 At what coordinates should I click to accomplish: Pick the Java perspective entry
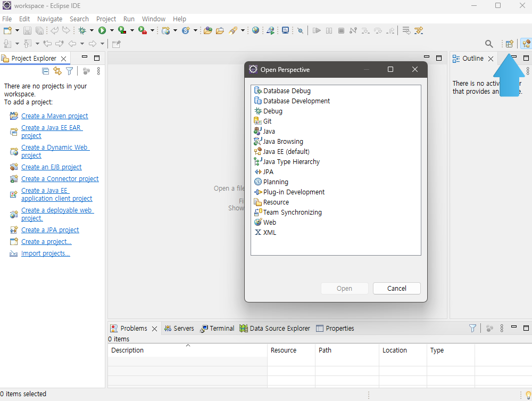click(264, 131)
